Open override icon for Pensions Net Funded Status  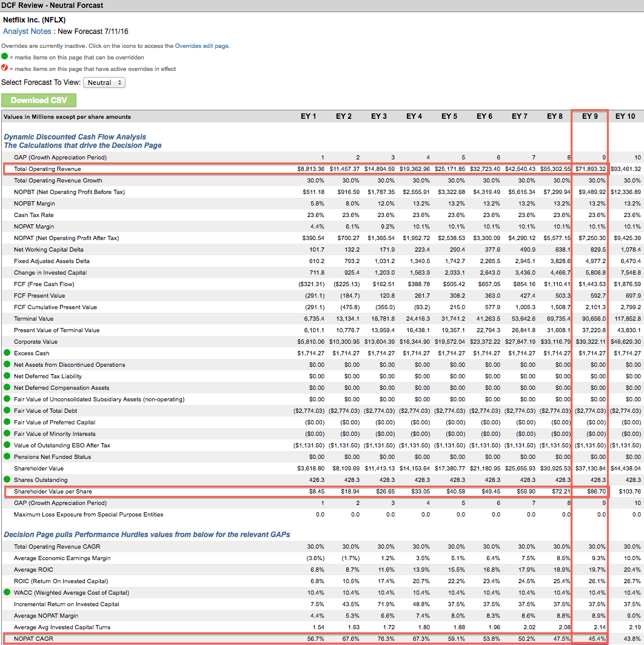click(x=7, y=456)
